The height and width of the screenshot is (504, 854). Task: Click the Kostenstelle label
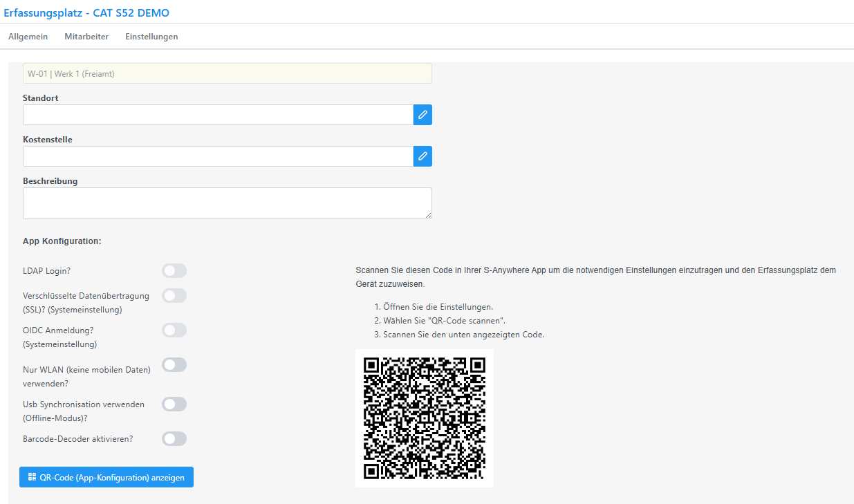(48, 140)
